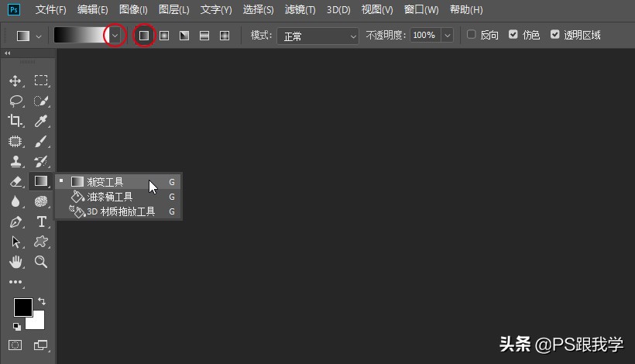
Task: Open the 滤镜(T) menu
Action: [x=300, y=10]
